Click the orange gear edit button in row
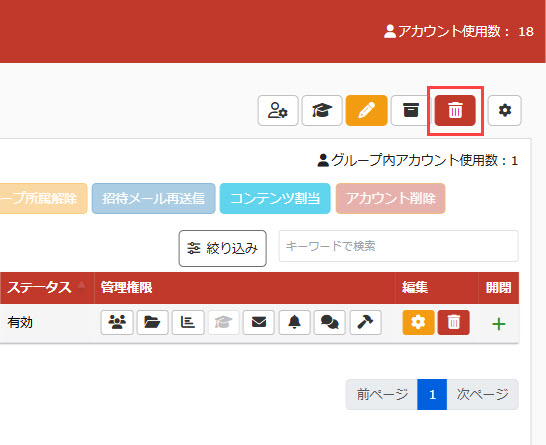This screenshot has width=546, height=445. pos(418,322)
